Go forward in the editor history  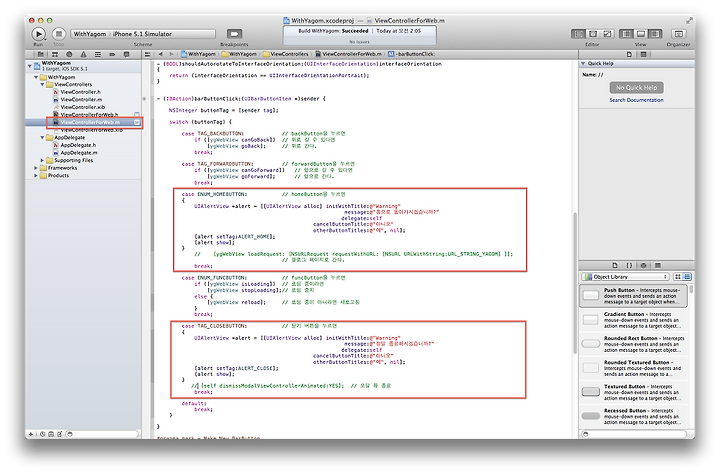click(171, 54)
